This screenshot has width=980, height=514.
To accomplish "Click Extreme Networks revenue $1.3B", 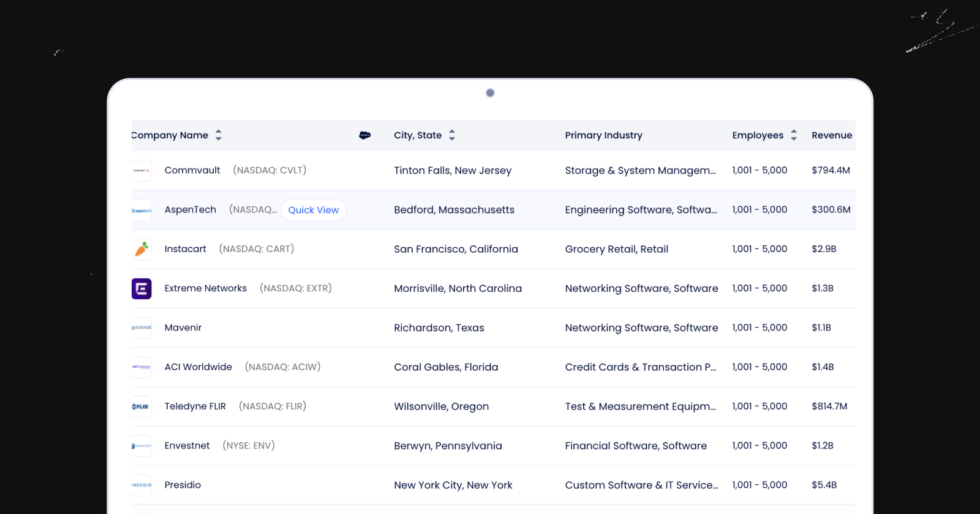I will point(823,288).
